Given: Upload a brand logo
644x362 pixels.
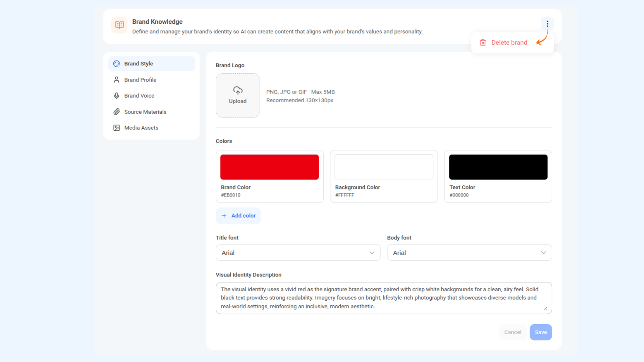Looking at the screenshot, I should coord(238,96).
